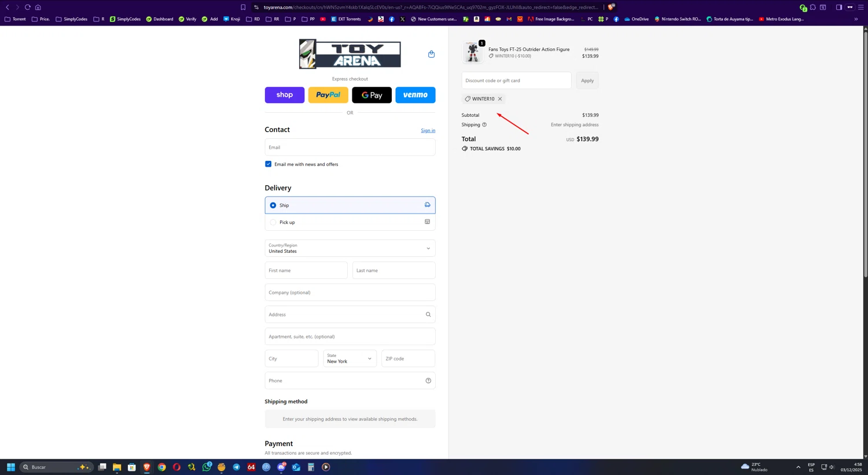The width and height of the screenshot is (868, 475).
Task: Open the Country/Region dropdown
Action: [x=350, y=248]
